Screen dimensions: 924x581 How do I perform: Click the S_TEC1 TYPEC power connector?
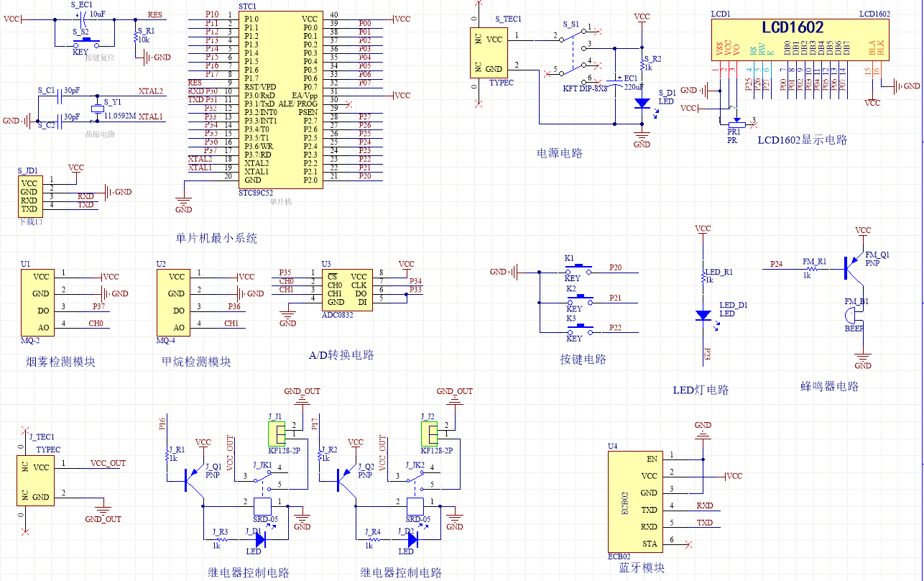tap(489, 54)
